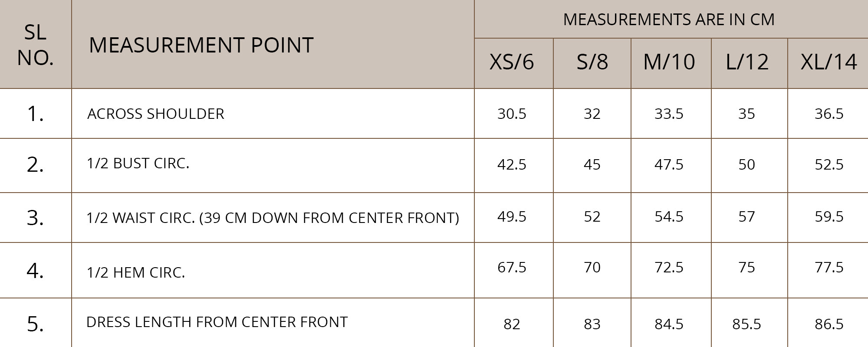Click the 83 dress length S/8 value

[x=592, y=324]
